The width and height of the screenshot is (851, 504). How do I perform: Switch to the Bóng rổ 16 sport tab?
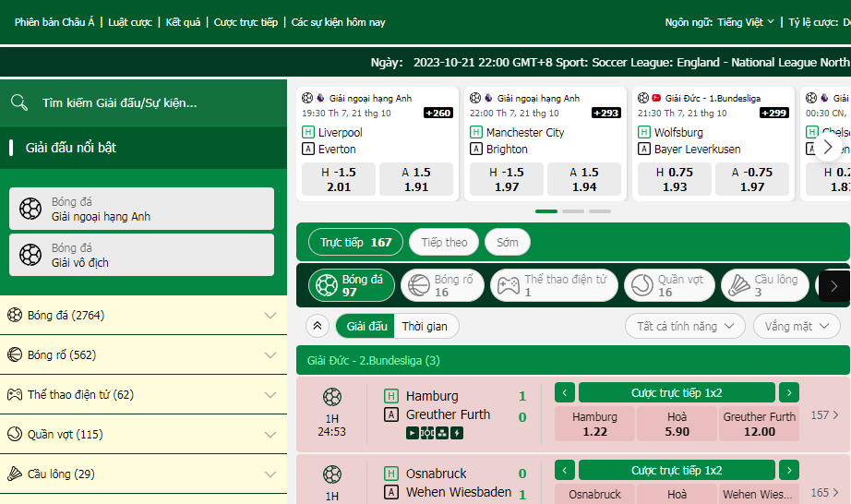point(442,285)
